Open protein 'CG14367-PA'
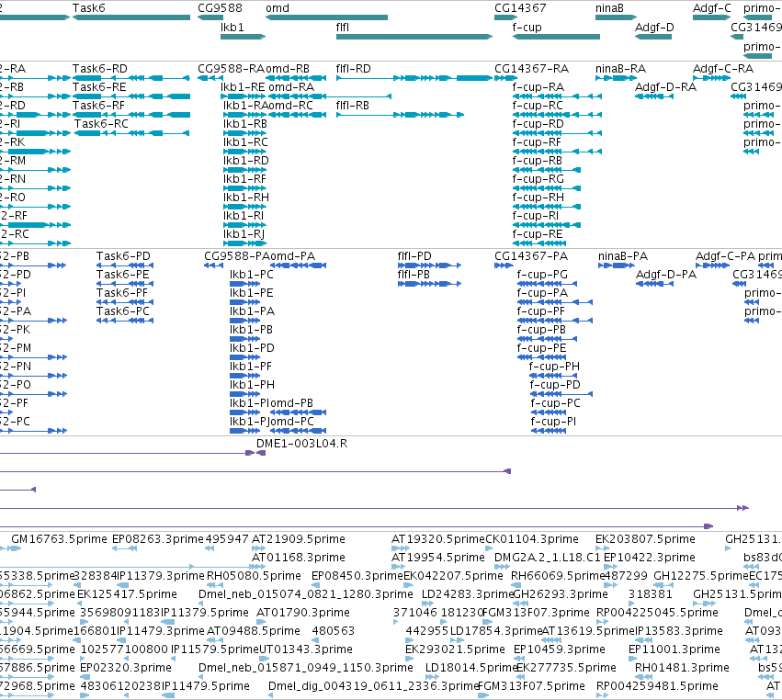 (531, 255)
